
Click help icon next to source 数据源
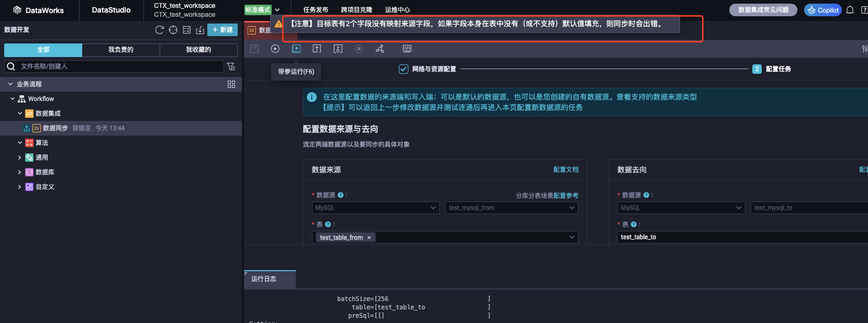pyautogui.click(x=341, y=195)
